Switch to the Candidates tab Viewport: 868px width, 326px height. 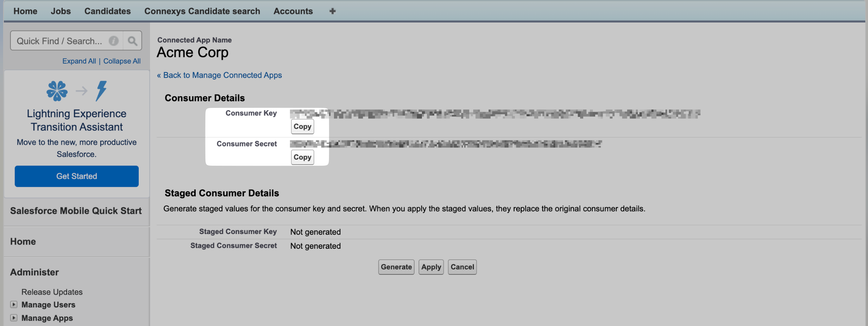(x=108, y=11)
